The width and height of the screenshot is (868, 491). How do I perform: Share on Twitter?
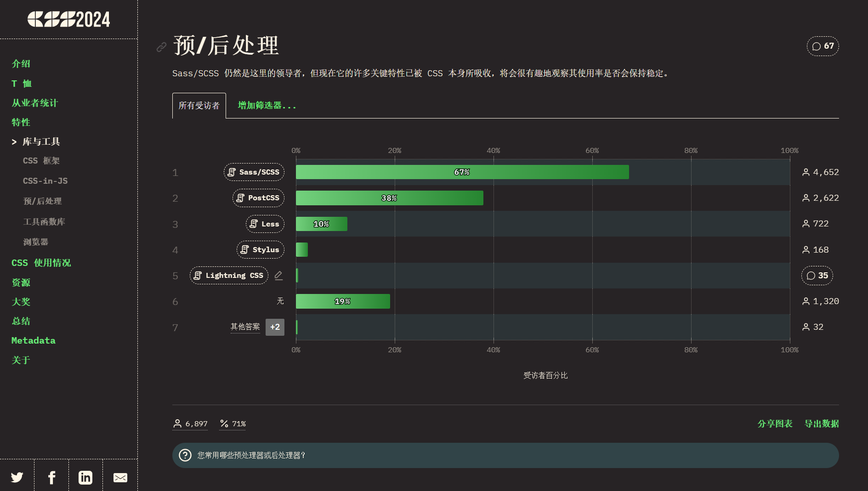pos(17,477)
